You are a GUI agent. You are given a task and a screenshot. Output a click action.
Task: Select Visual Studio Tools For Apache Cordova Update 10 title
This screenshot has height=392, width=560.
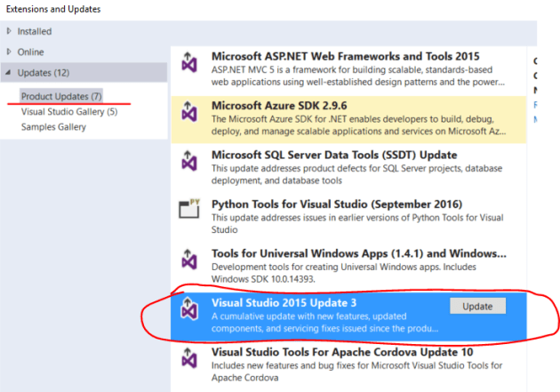coord(342,352)
